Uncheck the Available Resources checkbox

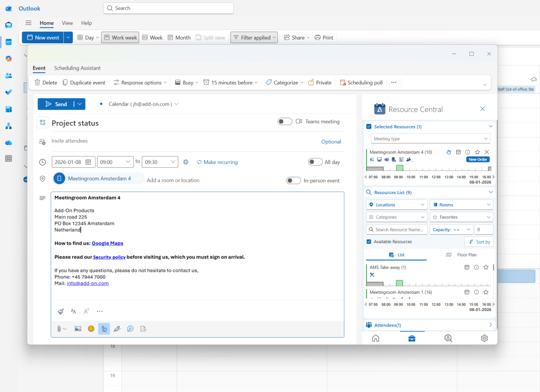[x=369, y=242]
